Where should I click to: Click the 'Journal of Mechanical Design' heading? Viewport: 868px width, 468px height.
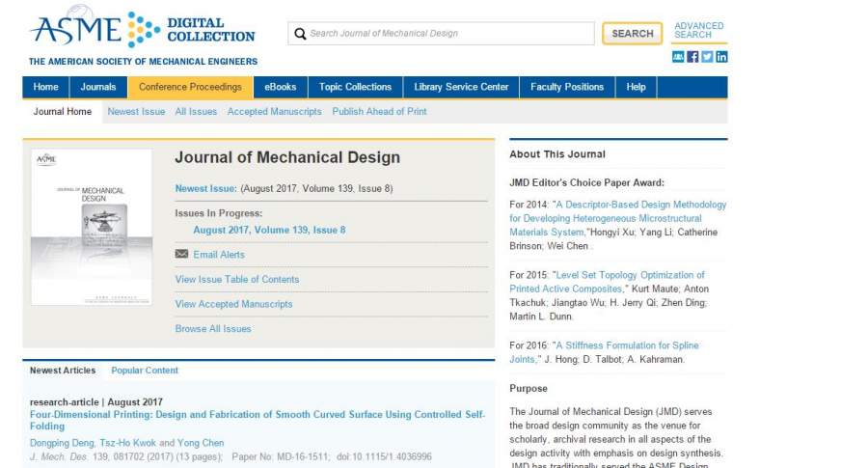click(287, 157)
